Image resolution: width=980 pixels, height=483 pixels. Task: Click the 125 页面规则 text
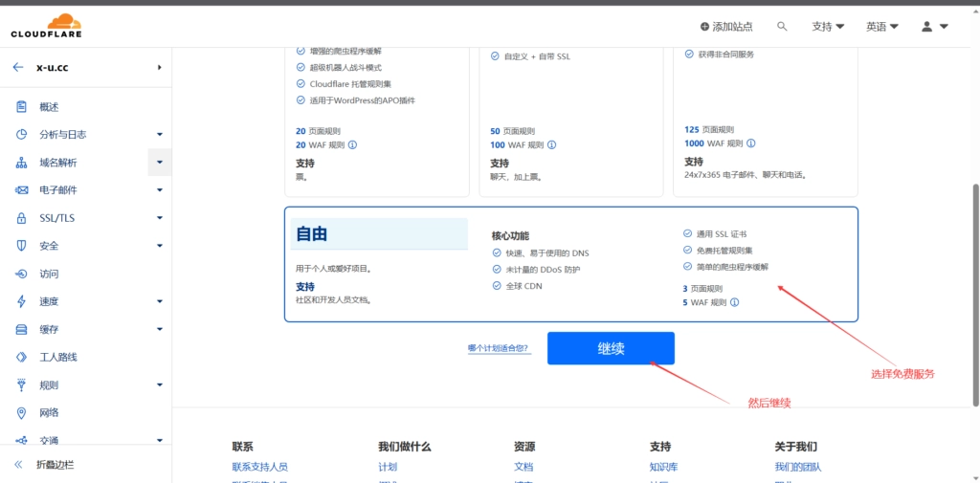[709, 129]
